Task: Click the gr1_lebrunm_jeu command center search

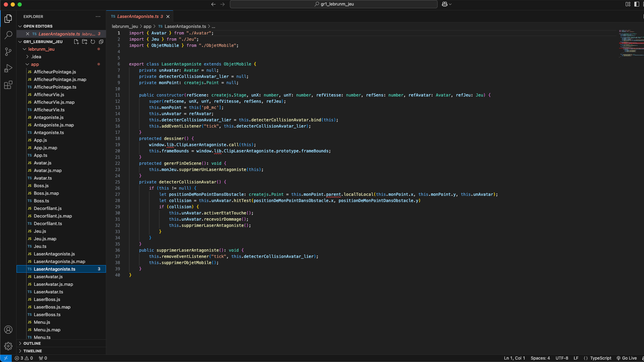Action: (334, 4)
